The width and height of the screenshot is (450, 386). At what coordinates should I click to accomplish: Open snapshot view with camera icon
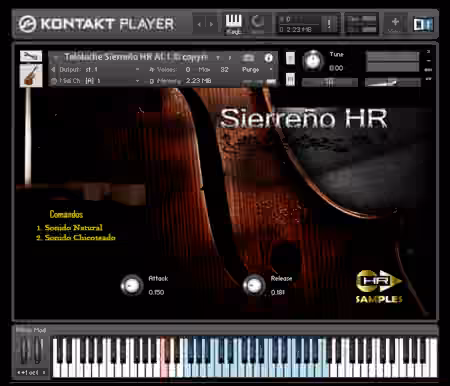tap(247, 58)
